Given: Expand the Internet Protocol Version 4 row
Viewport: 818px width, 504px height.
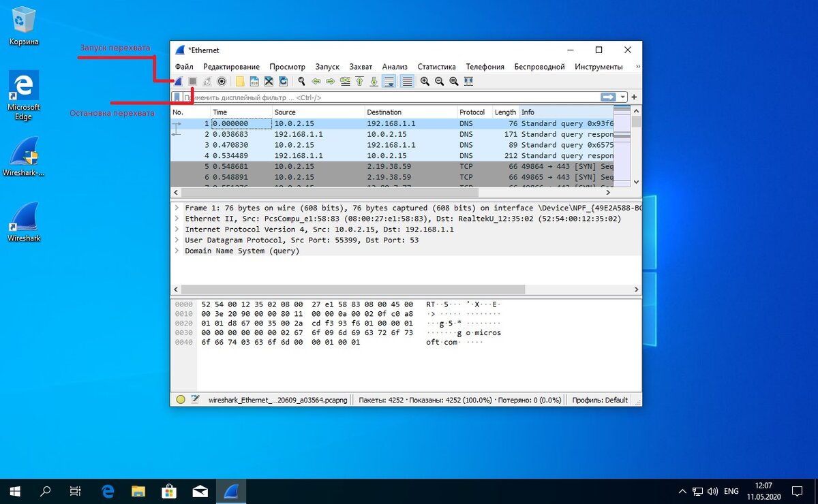Looking at the screenshot, I should (x=177, y=230).
